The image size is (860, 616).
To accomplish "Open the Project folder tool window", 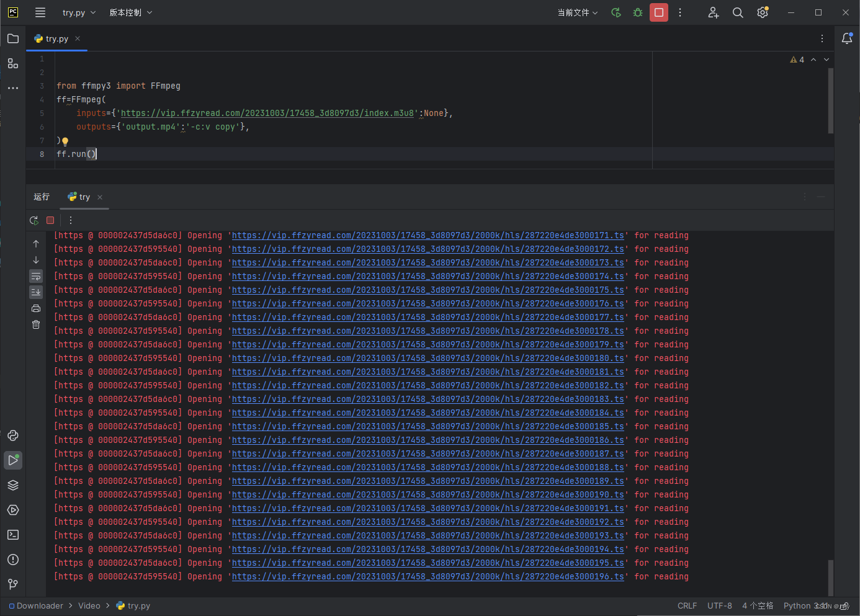I will click(13, 38).
